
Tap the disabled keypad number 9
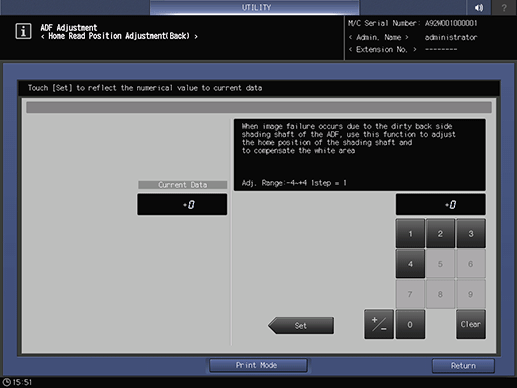coord(471,294)
